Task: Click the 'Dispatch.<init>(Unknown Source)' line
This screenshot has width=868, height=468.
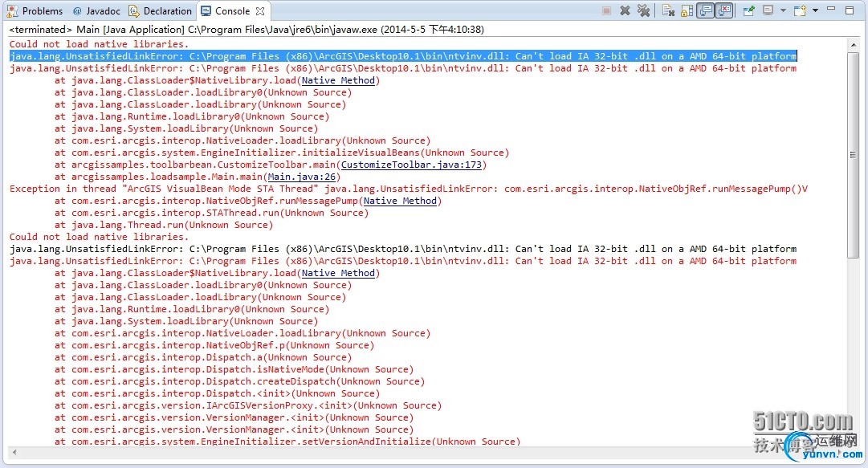Action: pos(217,394)
